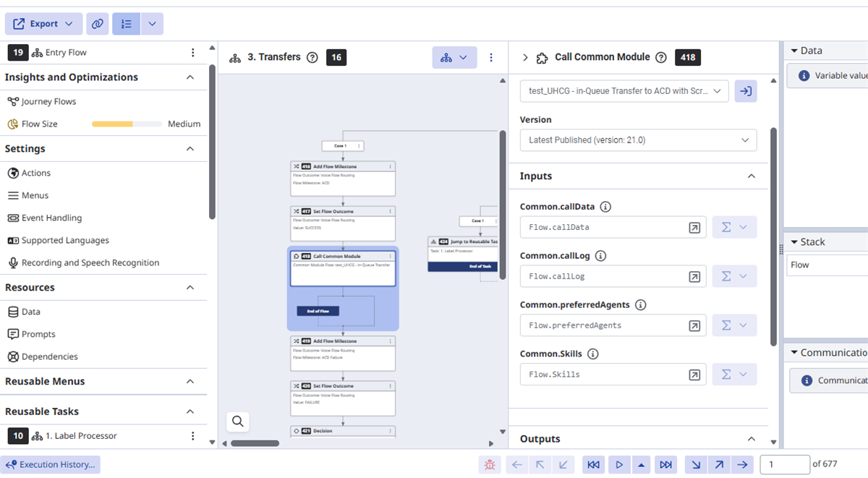Click the go to module arrow button
868x478 pixels.
tap(746, 91)
